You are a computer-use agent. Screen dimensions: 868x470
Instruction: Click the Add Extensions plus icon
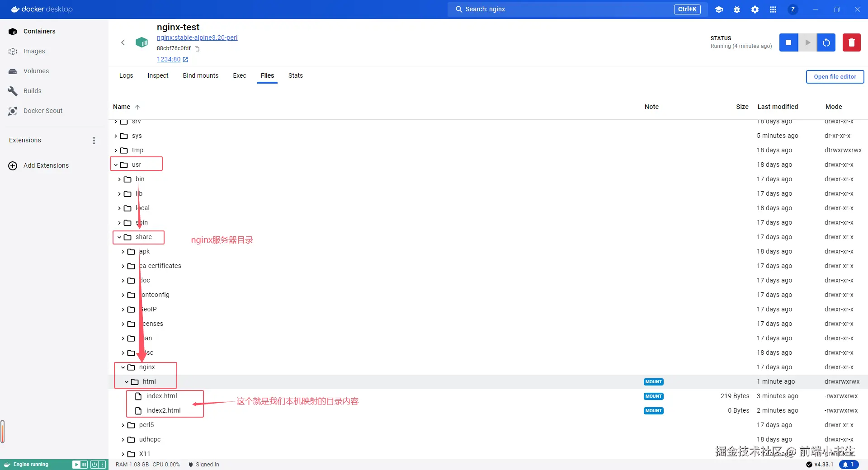(13, 166)
